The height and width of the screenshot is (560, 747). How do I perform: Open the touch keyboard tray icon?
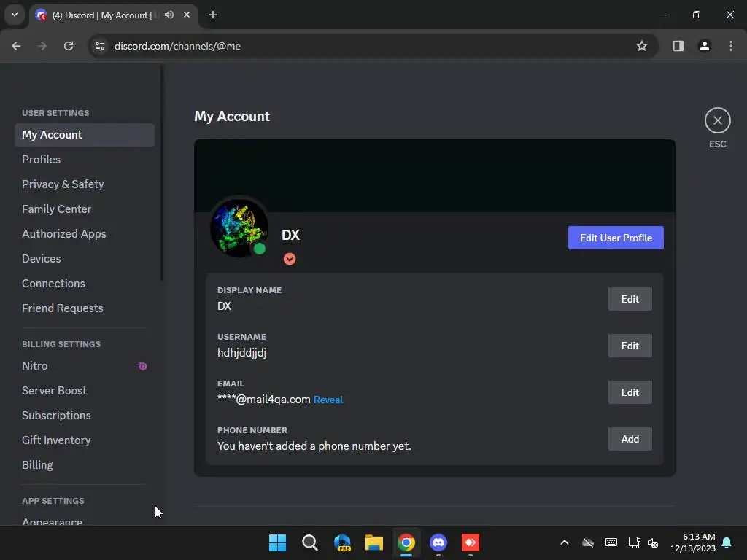point(611,542)
